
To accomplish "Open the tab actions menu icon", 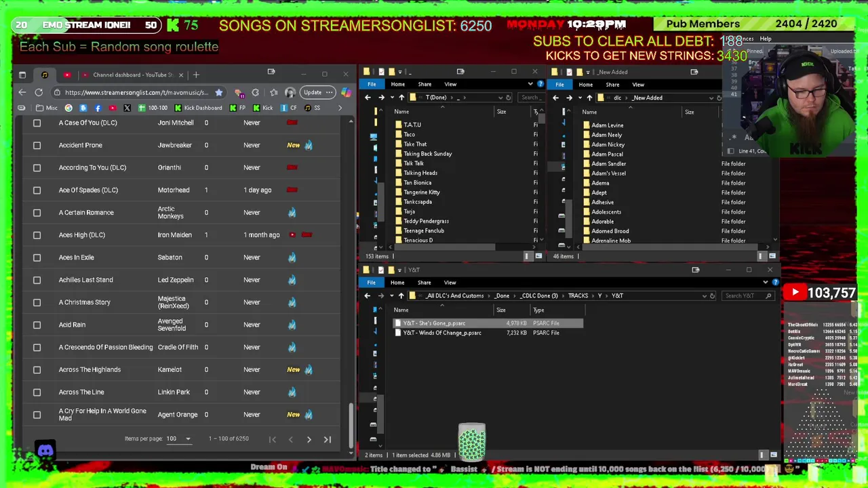I will pyautogui.click(x=22, y=75).
